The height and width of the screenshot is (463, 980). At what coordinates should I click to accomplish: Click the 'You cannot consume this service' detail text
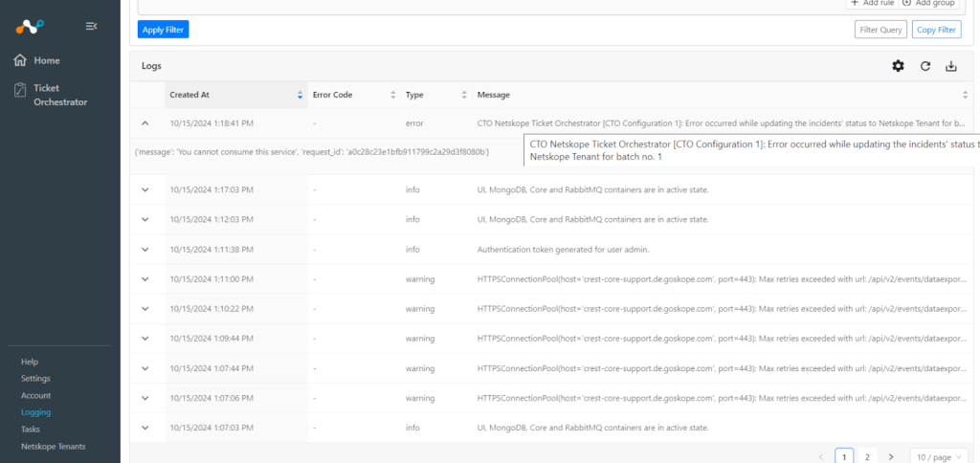point(312,152)
